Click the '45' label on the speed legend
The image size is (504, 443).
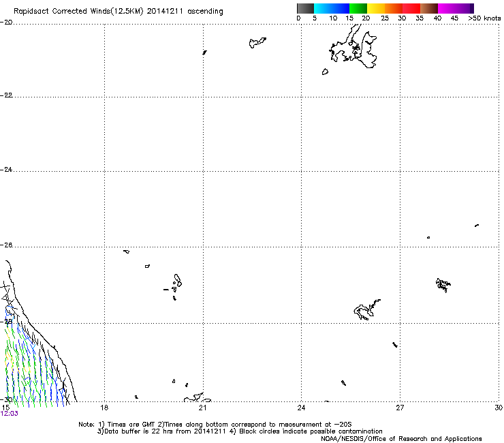pos(454,18)
